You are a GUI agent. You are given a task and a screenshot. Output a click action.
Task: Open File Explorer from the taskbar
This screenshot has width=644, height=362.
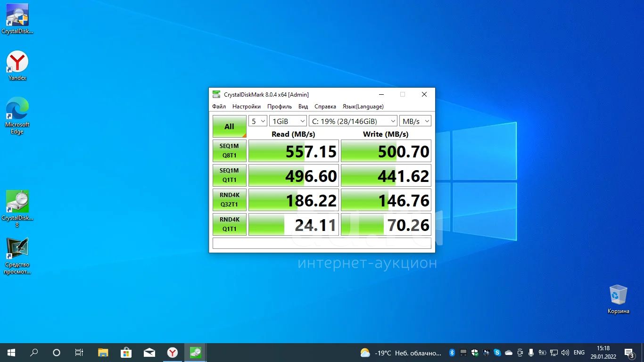click(x=103, y=352)
